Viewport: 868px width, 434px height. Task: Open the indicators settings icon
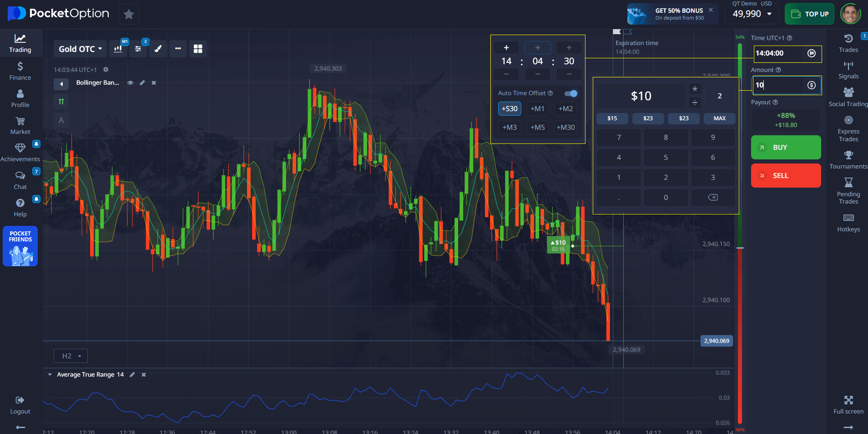tap(138, 49)
